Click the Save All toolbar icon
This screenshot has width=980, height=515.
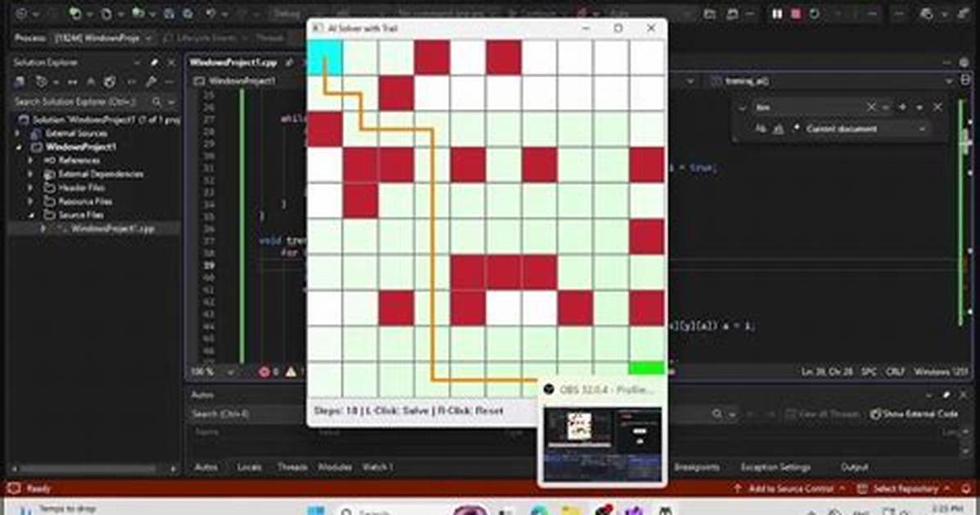coord(187,13)
